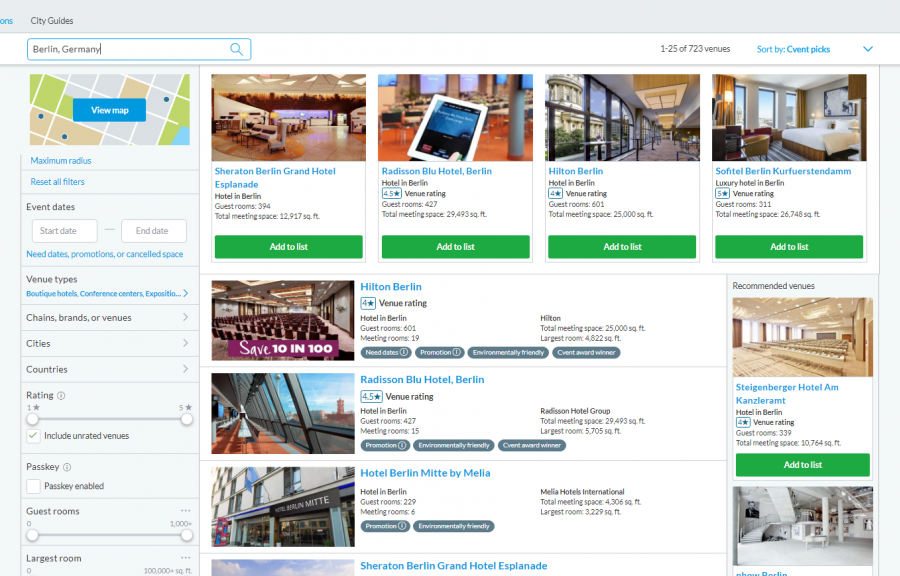Open Largest room options ellipsis

point(185,558)
